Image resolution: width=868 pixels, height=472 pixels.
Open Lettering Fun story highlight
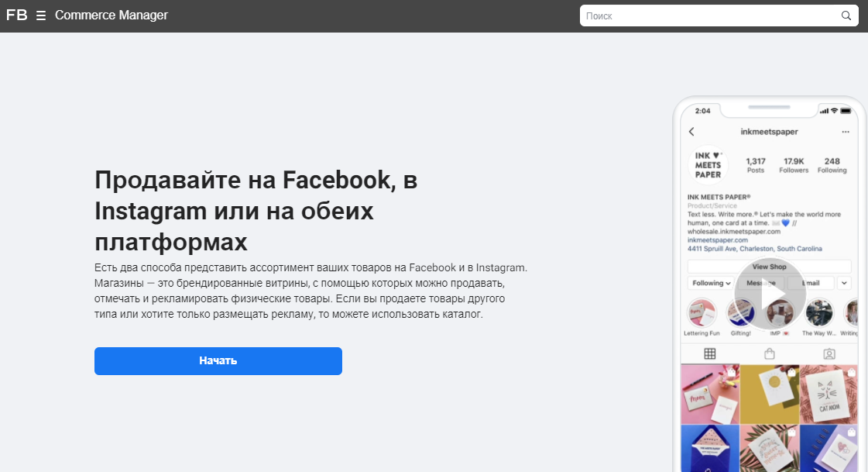pyautogui.click(x=702, y=317)
